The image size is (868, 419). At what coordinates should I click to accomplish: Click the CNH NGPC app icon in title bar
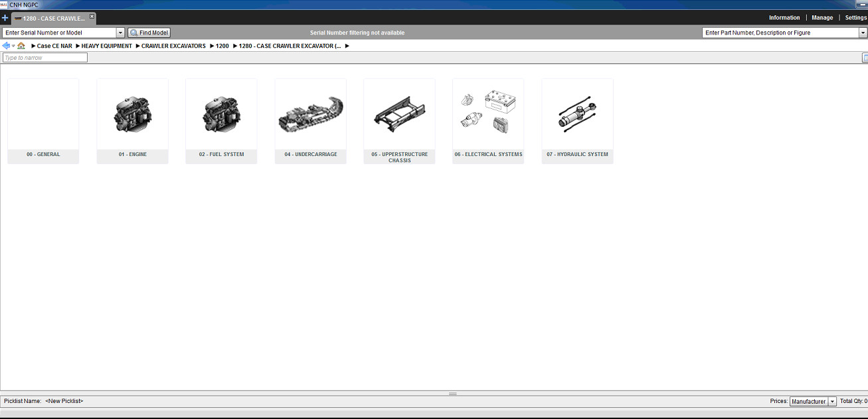click(4, 5)
